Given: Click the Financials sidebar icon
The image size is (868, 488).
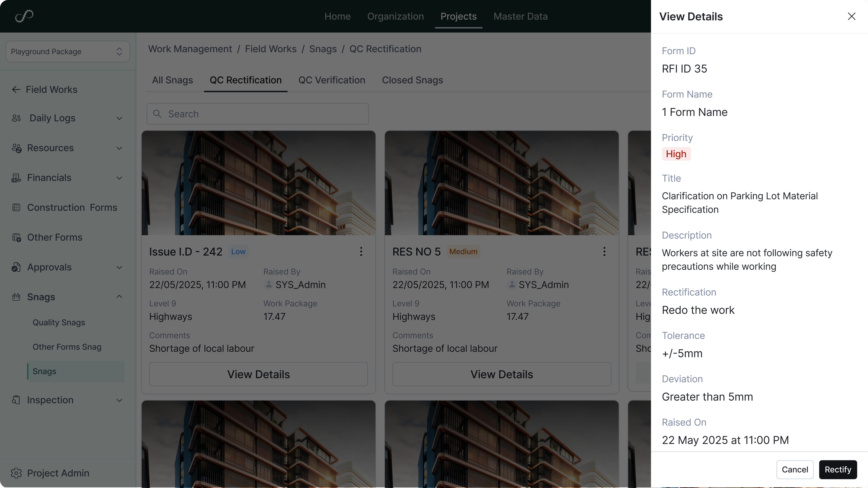Looking at the screenshot, I should coord(16,178).
